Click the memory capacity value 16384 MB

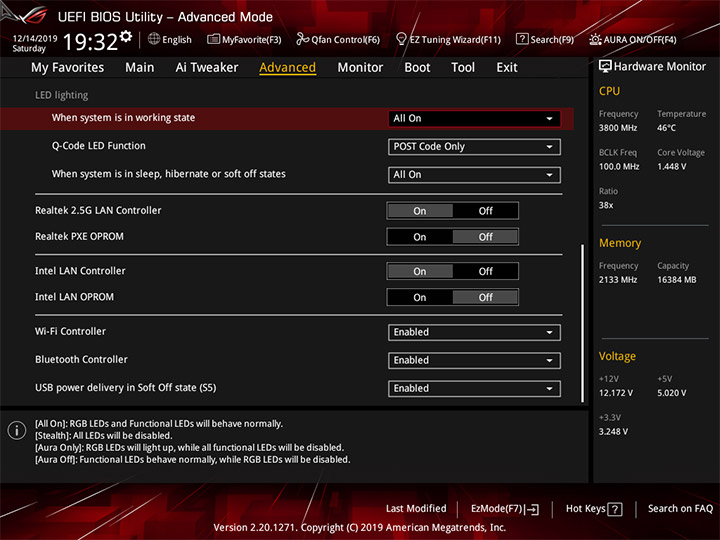(676, 280)
